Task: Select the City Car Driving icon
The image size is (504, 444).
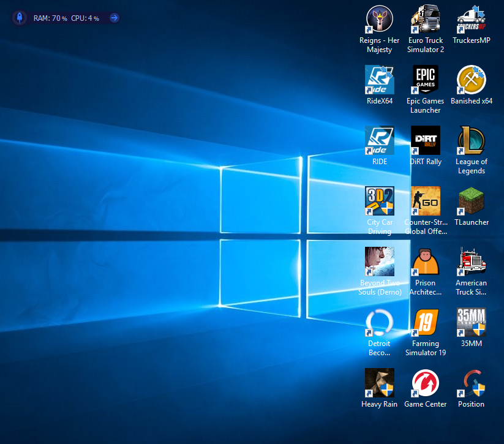Action: point(379,201)
